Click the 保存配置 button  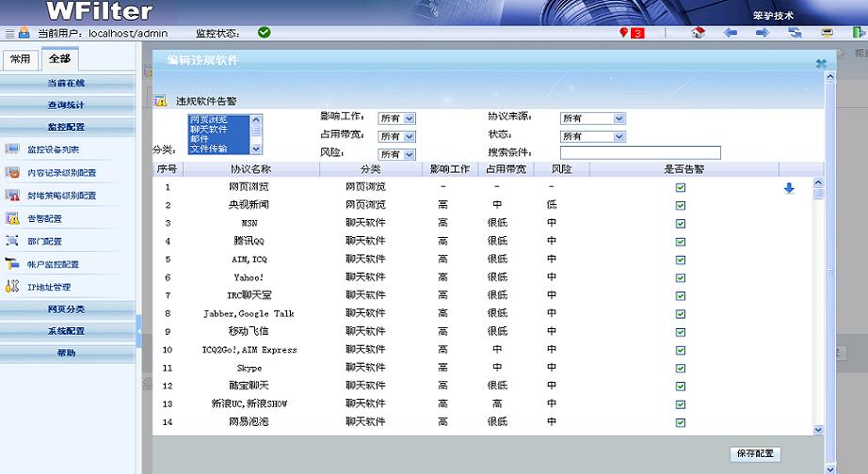[x=755, y=453]
